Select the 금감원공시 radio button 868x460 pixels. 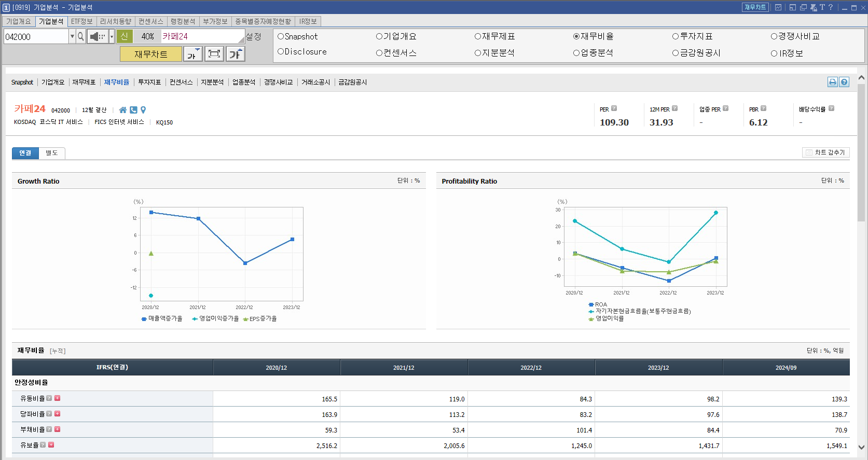click(x=676, y=53)
